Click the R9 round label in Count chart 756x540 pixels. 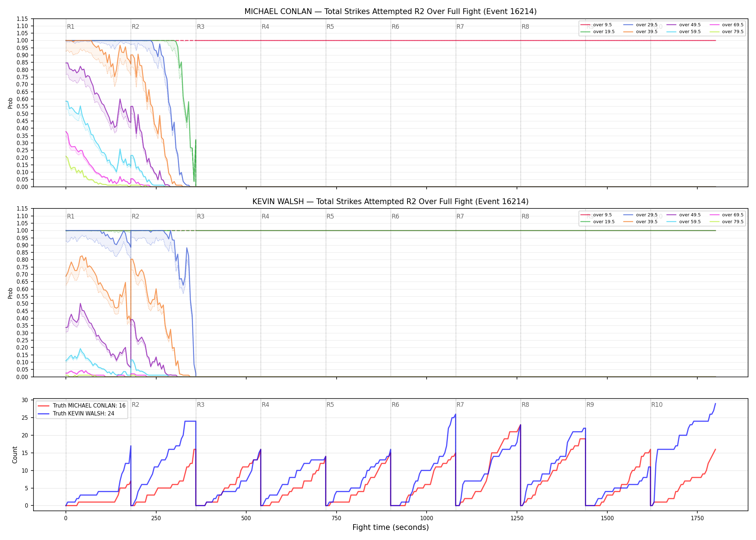[x=590, y=405]
